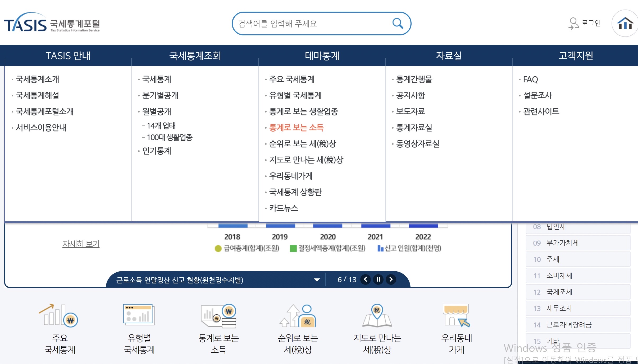
Task: Select 통계로 보는 소득 menu item
Action: pyautogui.click(x=296, y=128)
